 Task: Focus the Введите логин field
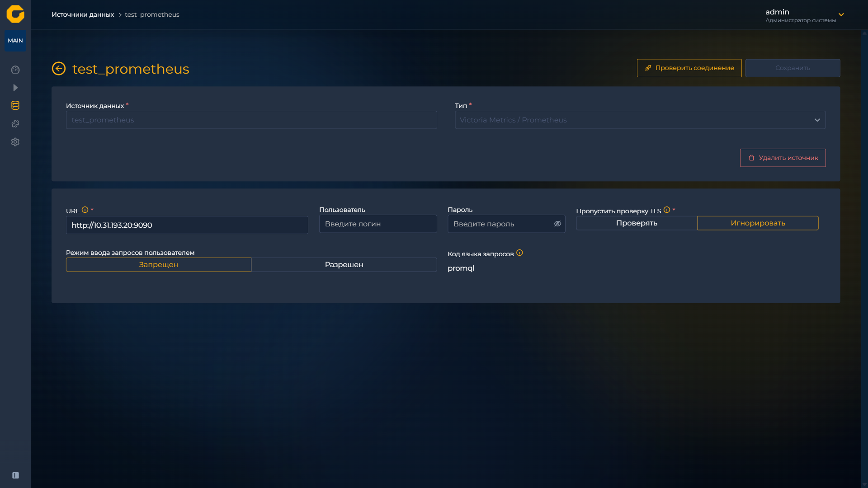[378, 224]
